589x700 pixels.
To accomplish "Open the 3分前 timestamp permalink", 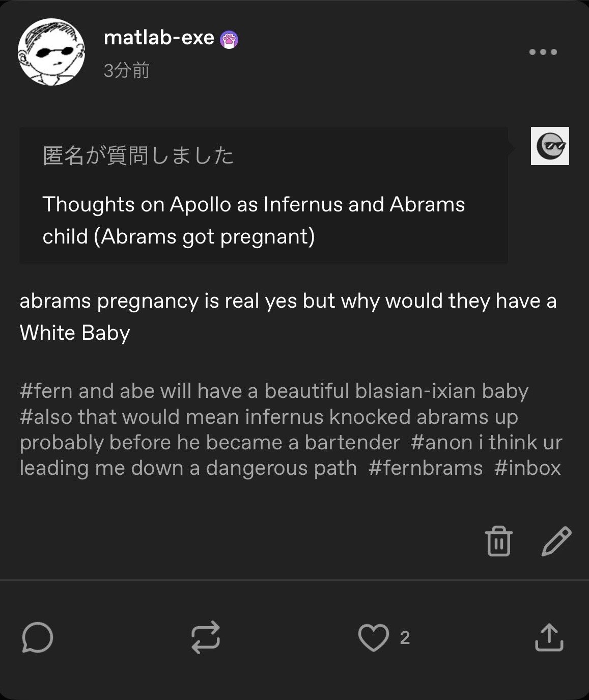I will tap(126, 71).
